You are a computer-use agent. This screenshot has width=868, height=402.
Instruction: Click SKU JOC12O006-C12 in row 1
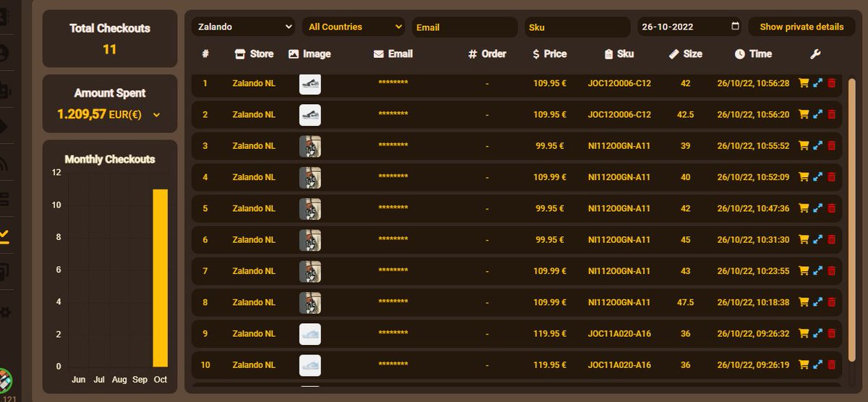(x=619, y=83)
